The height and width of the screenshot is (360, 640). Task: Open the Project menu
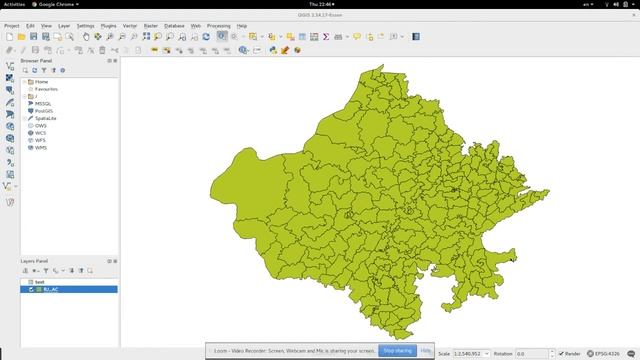pos(12,26)
